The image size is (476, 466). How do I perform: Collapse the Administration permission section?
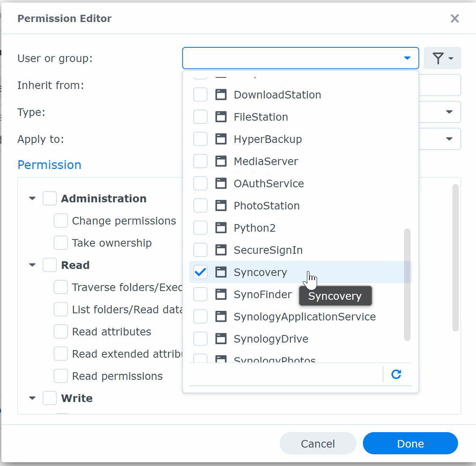(32, 198)
